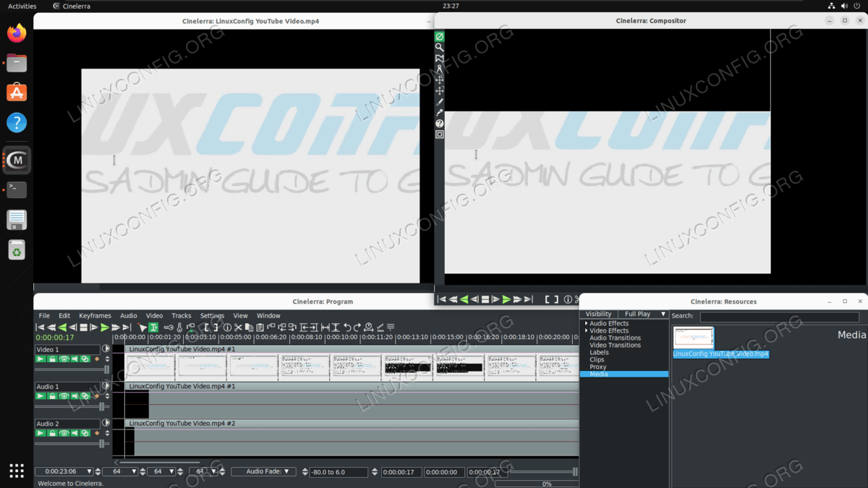Select the Adjust camera tool in Compositor

pos(439,80)
